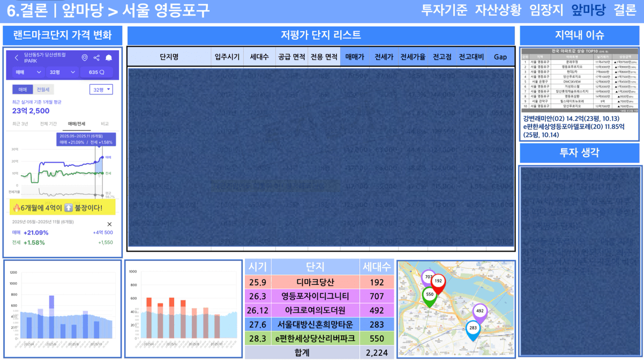Click the 전세가율 column header
This screenshot has width=644, height=360.
pyautogui.click(x=413, y=57)
